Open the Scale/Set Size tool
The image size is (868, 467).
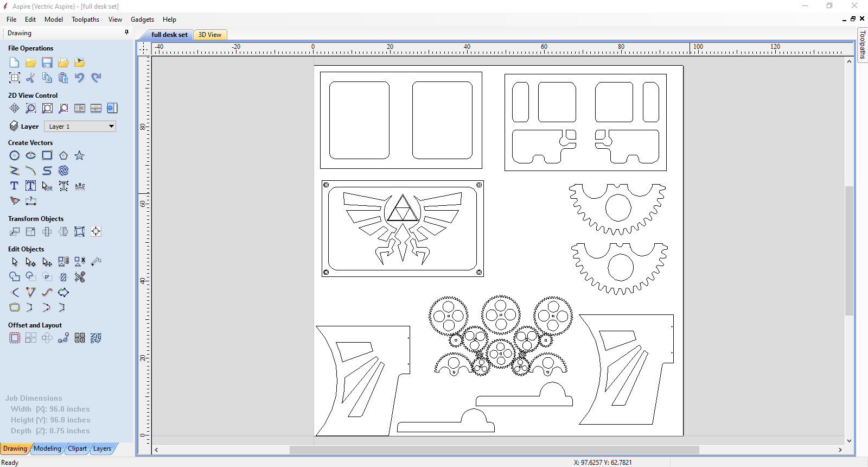[31, 231]
